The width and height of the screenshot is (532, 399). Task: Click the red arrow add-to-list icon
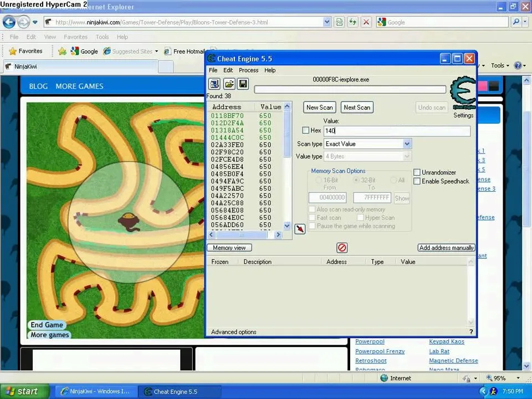[x=300, y=229]
